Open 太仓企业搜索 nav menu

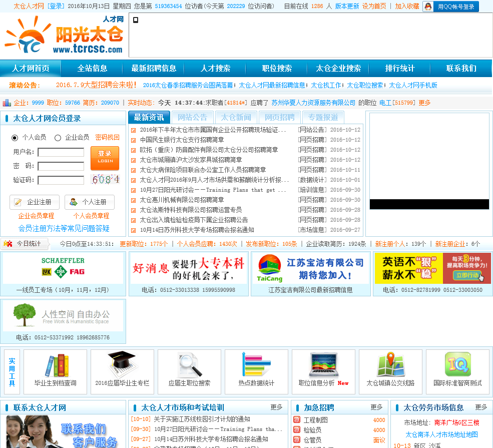[338, 68]
